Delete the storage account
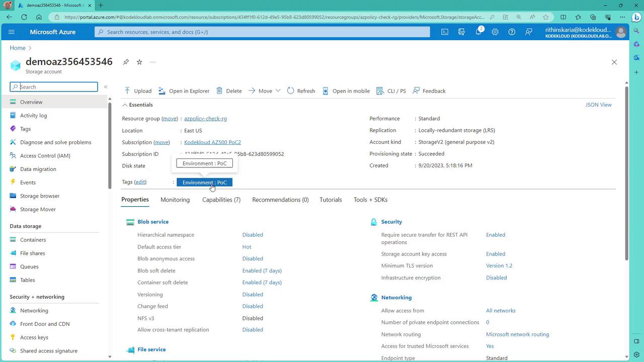Viewport: 644px width, 362px height. click(229, 91)
